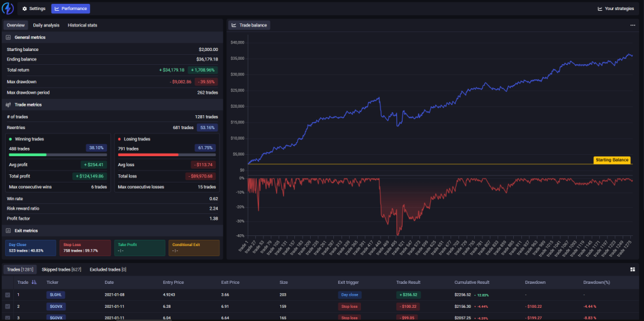Click the Stop loss badge in trade 2 row
Screen dimensions: 644x321
350,306
